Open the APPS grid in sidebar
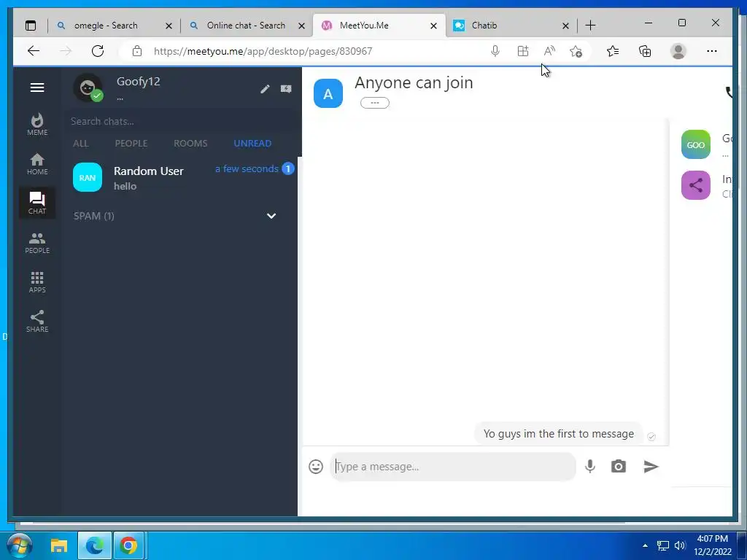747x560 pixels. 37,282
